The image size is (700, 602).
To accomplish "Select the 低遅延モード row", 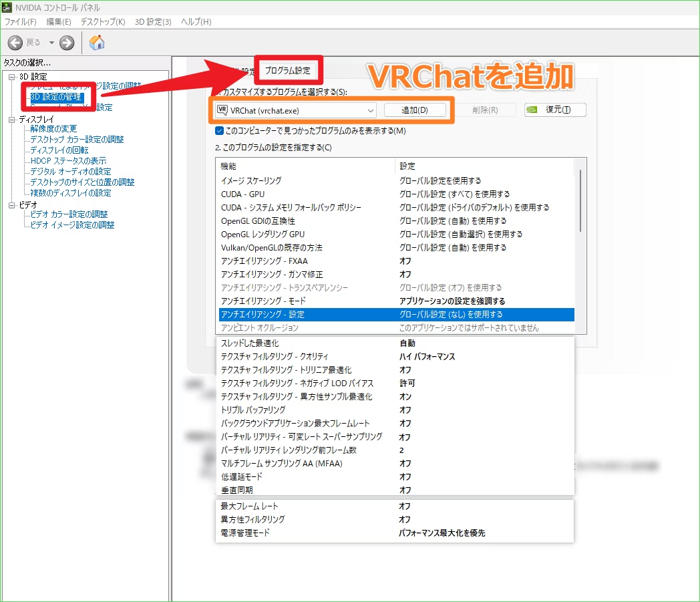I will pos(397,477).
